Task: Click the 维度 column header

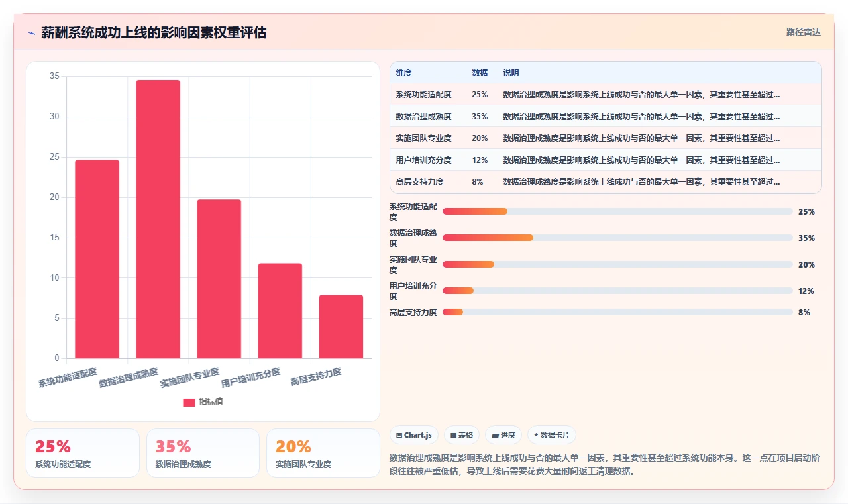Action: tap(403, 73)
